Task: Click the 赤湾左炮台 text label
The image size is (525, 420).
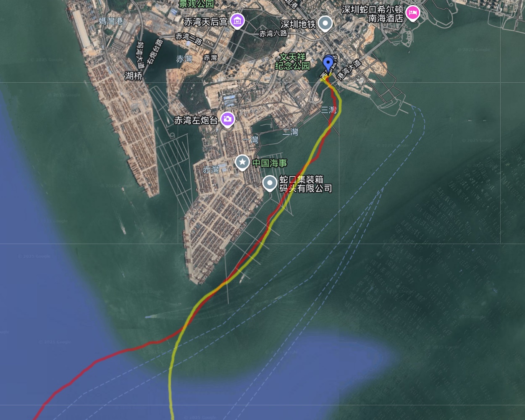Action: [196, 121]
